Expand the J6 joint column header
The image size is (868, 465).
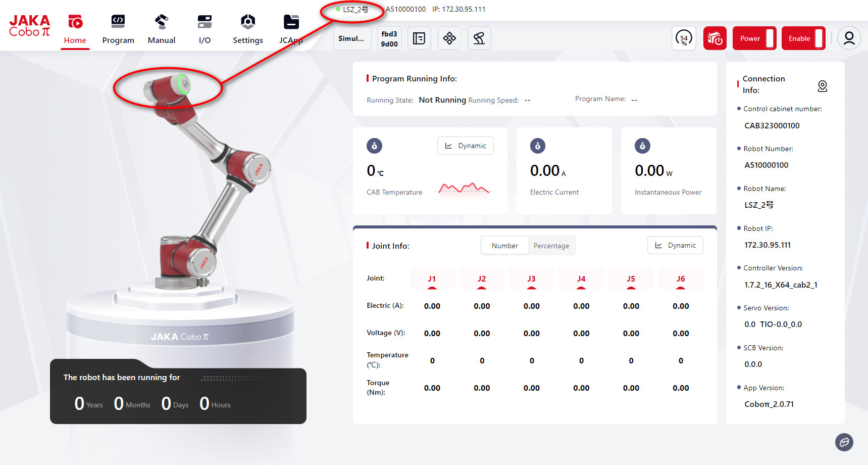680,279
